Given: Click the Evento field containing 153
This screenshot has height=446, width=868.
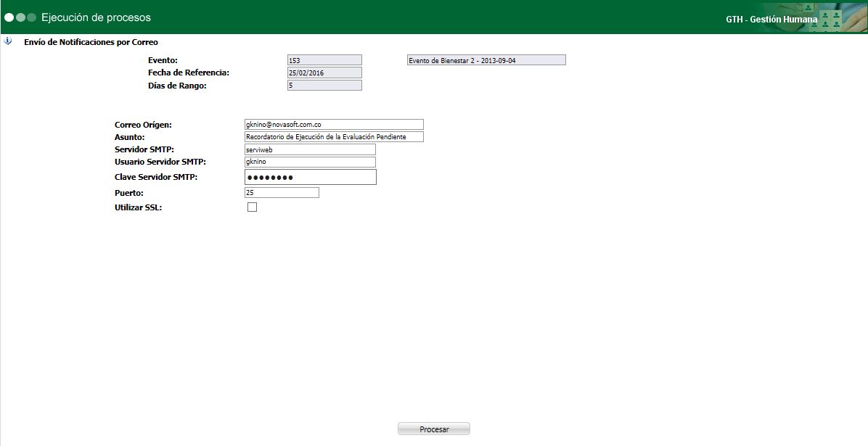Looking at the screenshot, I should [x=324, y=60].
